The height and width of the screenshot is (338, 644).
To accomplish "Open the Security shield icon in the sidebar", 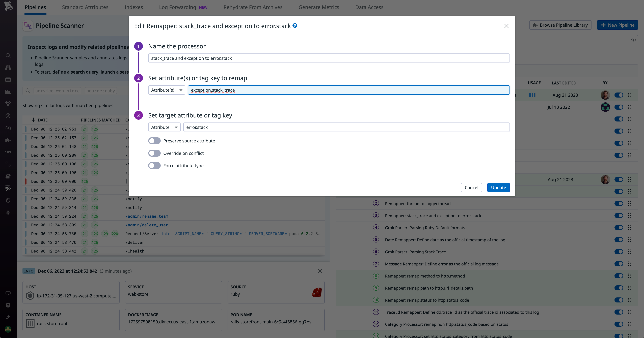I will point(8,200).
